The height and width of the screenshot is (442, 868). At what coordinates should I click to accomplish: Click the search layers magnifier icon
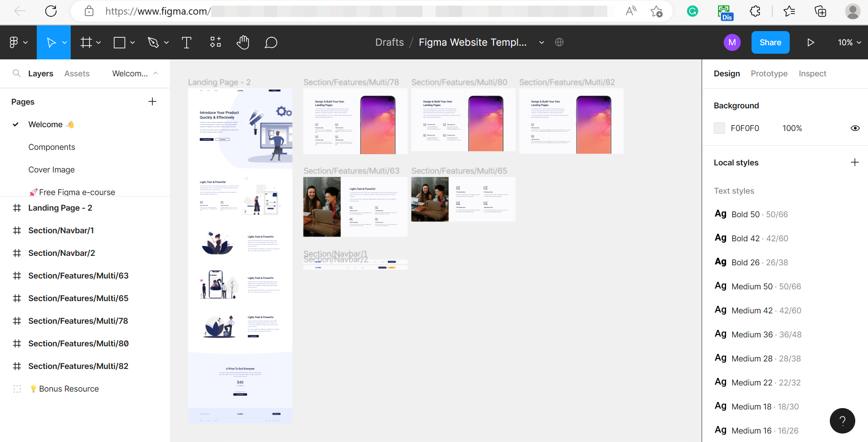(x=17, y=74)
